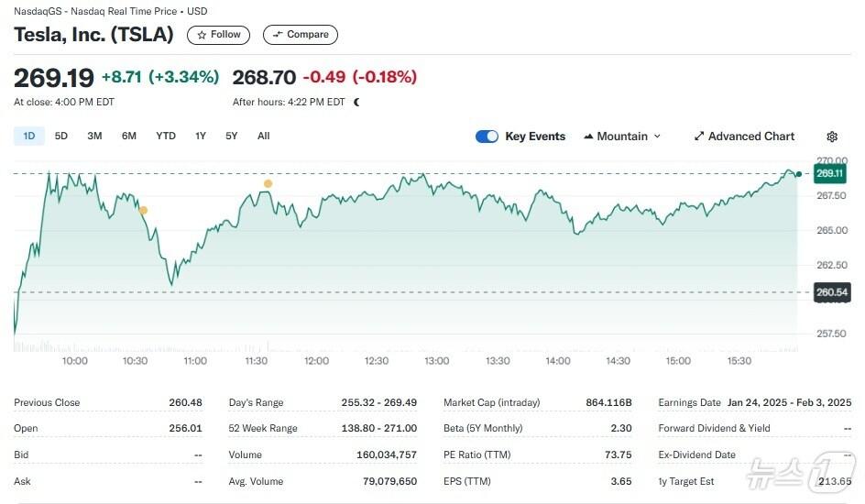Click the Earnings Date label

coord(689,402)
